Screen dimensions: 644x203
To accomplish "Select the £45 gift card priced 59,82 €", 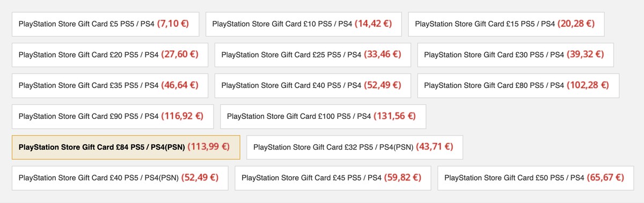I will click(x=333, y=177).
